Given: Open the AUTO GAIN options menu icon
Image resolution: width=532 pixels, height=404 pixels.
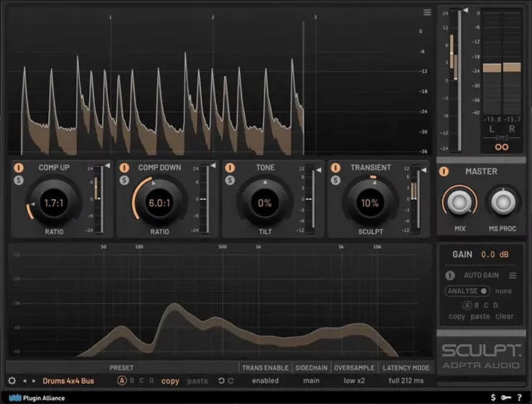Looking at the screenshot, I should [x=513, y=275].
